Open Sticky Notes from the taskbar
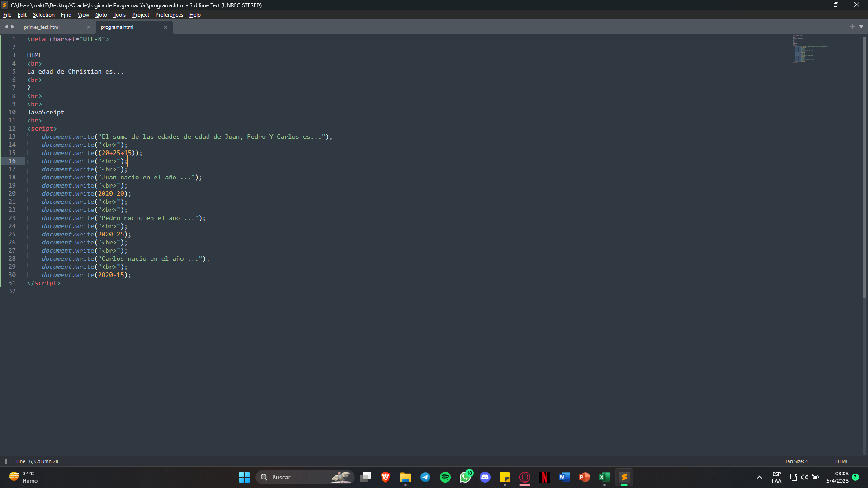Screen dimensions: 868x488 click(x=505, y=477)
